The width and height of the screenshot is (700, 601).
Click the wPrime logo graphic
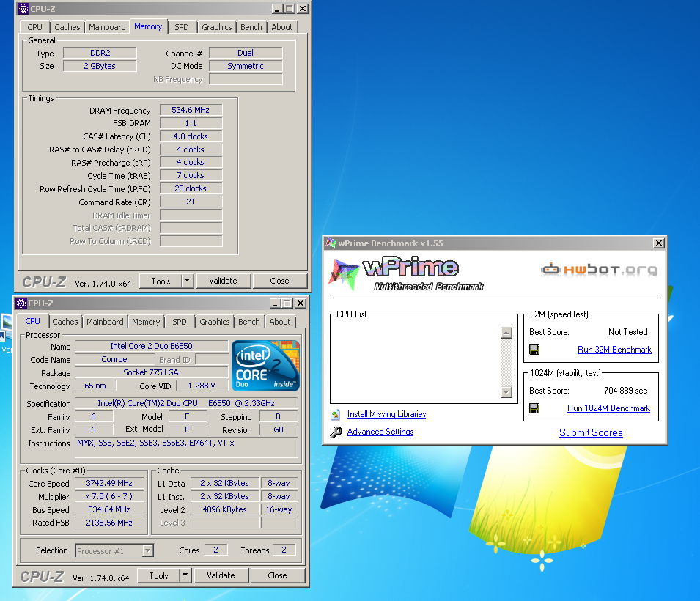click(405, 273)
